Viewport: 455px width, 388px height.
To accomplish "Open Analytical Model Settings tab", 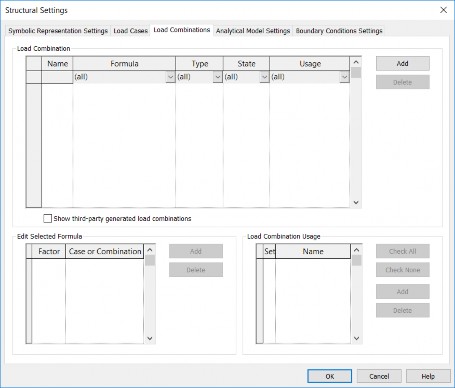I will (253, 31).
